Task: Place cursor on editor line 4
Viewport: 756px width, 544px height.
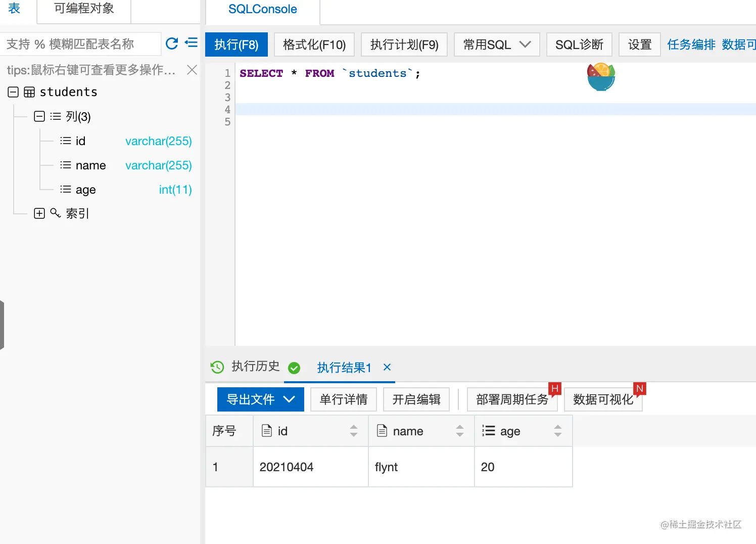Action: tap(495, 109)
